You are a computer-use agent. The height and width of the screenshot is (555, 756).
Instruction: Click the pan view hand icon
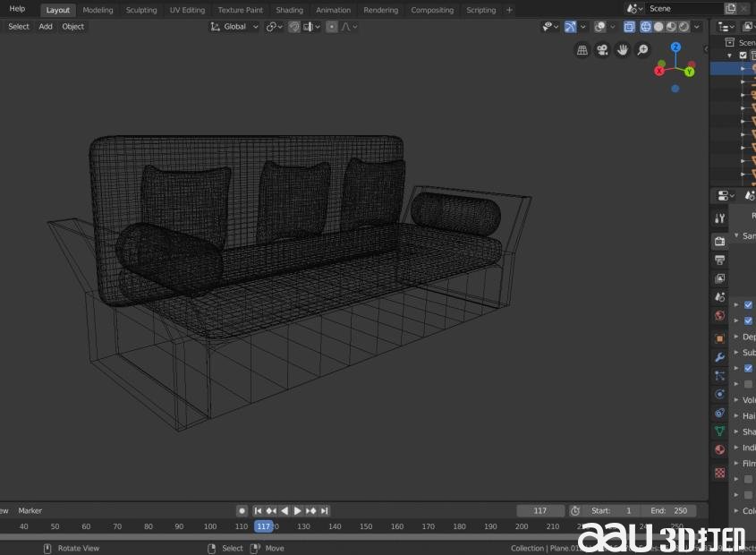[x=623, y=50]
